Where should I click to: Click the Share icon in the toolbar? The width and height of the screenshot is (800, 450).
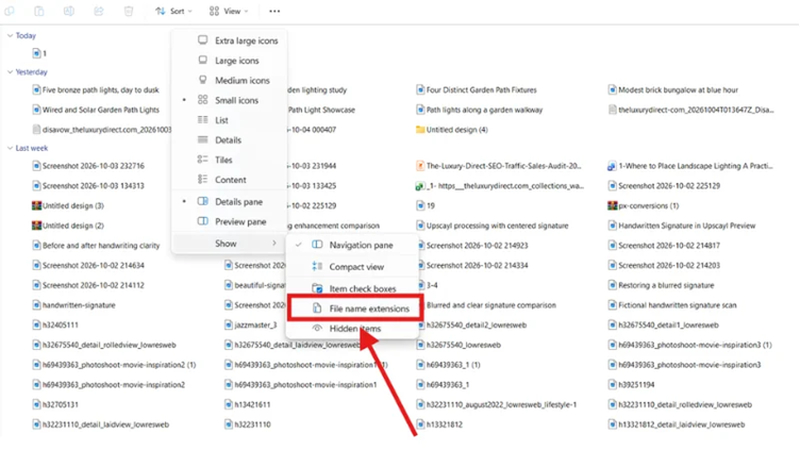(98, 11)
